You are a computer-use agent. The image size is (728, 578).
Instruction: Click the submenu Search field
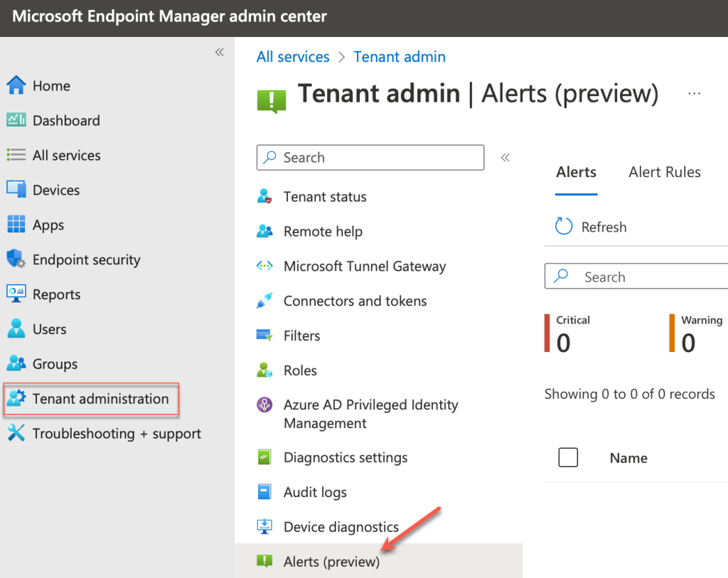(370, 157)
